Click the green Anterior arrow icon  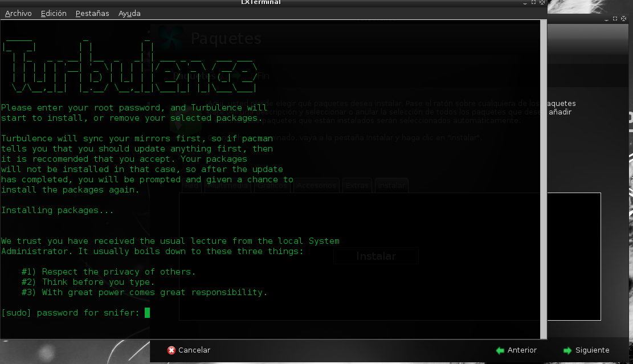tap(500, 350)
